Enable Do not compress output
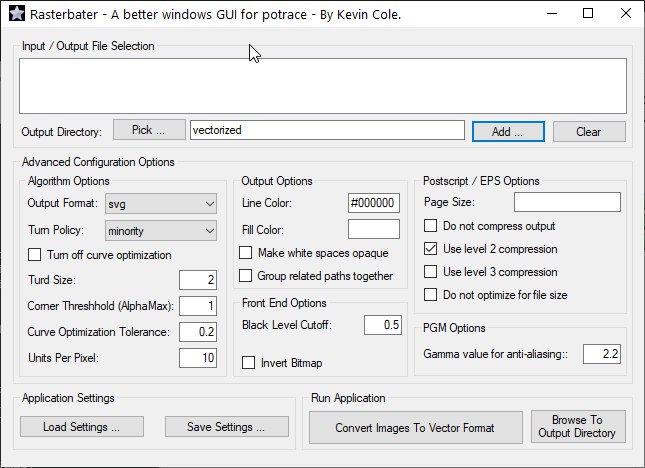 [x=430, y=226]
